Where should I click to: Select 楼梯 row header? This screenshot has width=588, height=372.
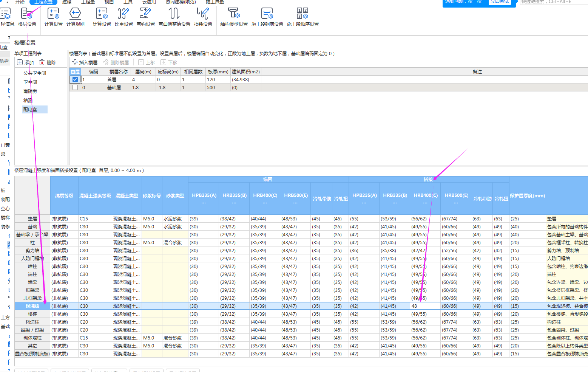coord(32,314)
